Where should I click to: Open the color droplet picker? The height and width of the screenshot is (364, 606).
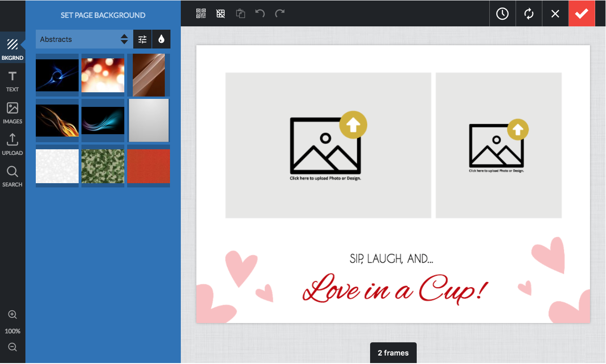coord(162,40)
